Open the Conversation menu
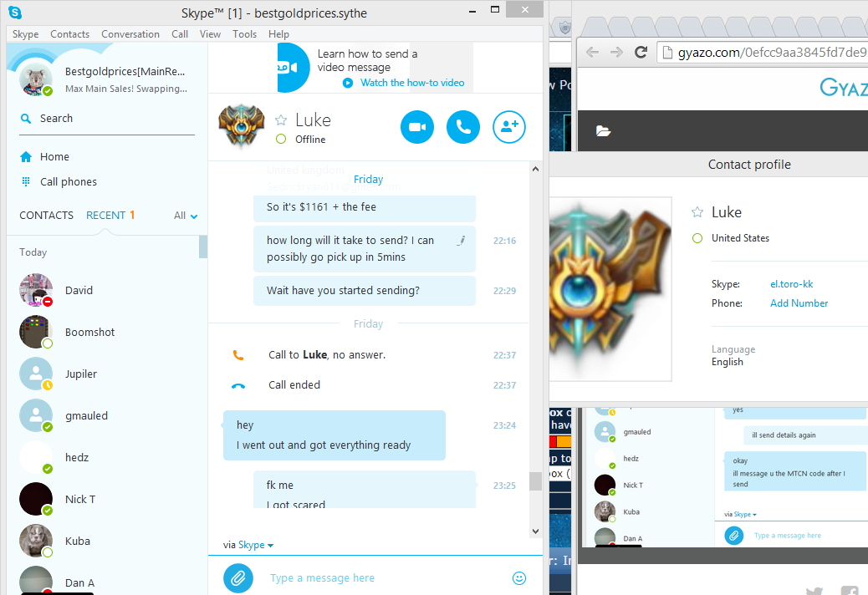Image resolution: width=868 pixels, height=595 pixels. (x=130, y=34)
